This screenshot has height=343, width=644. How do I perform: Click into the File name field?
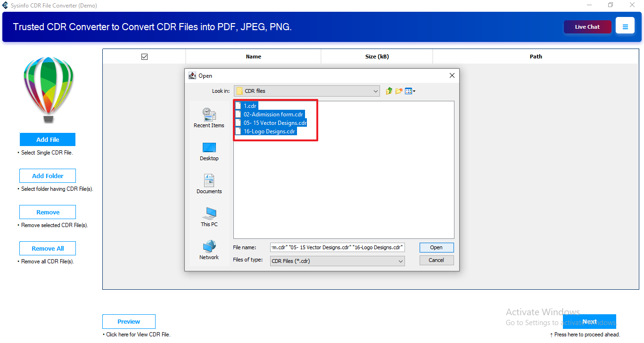(x=337, y=247)
